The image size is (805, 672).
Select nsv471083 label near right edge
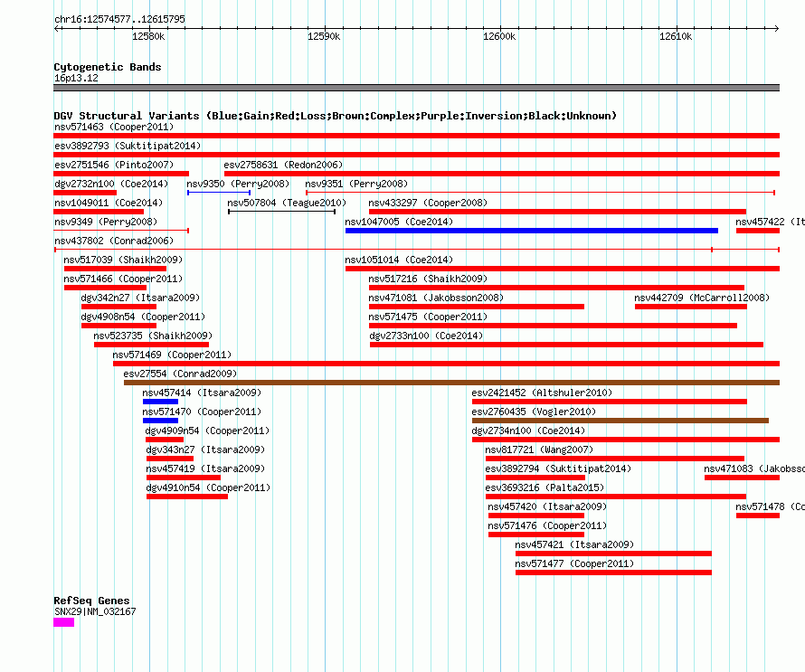point(754,469)
